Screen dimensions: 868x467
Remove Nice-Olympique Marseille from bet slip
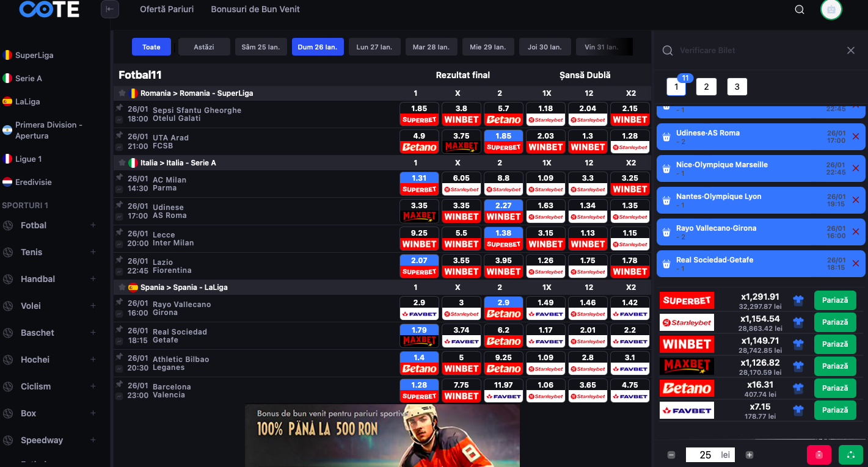(855, 168)
